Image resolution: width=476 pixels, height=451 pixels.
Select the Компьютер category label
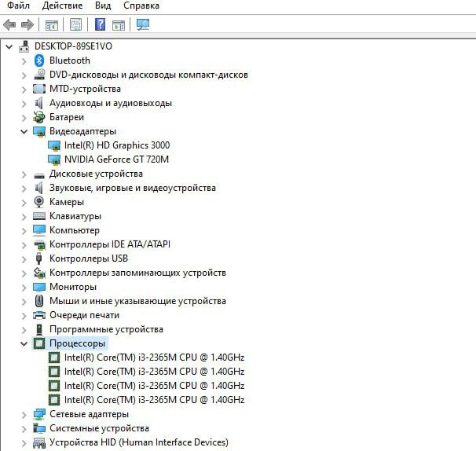(x=75, y=230)
